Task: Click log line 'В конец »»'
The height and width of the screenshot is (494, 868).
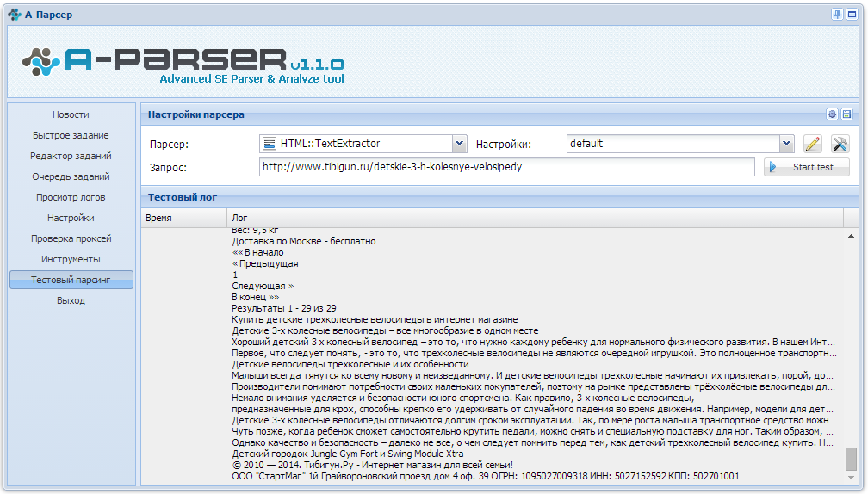Action: (255, 297)
